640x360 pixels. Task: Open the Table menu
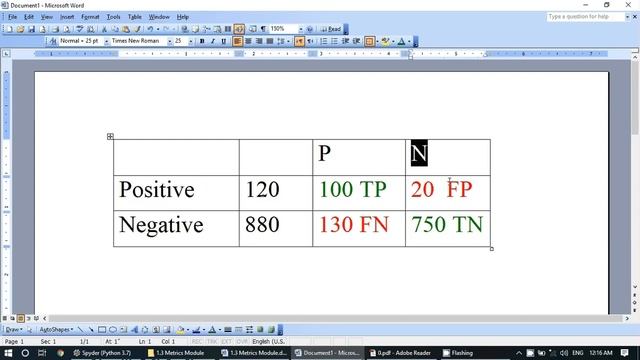coord(134,17)
